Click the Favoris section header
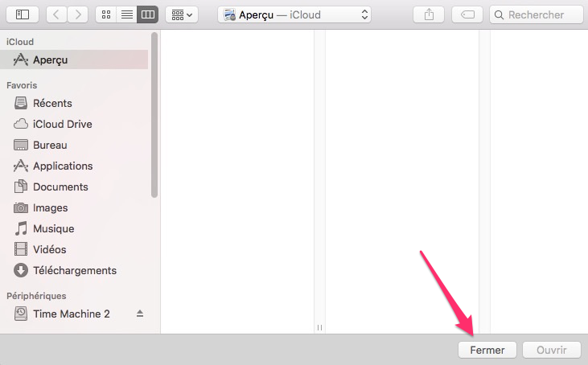 coord(22,85)
